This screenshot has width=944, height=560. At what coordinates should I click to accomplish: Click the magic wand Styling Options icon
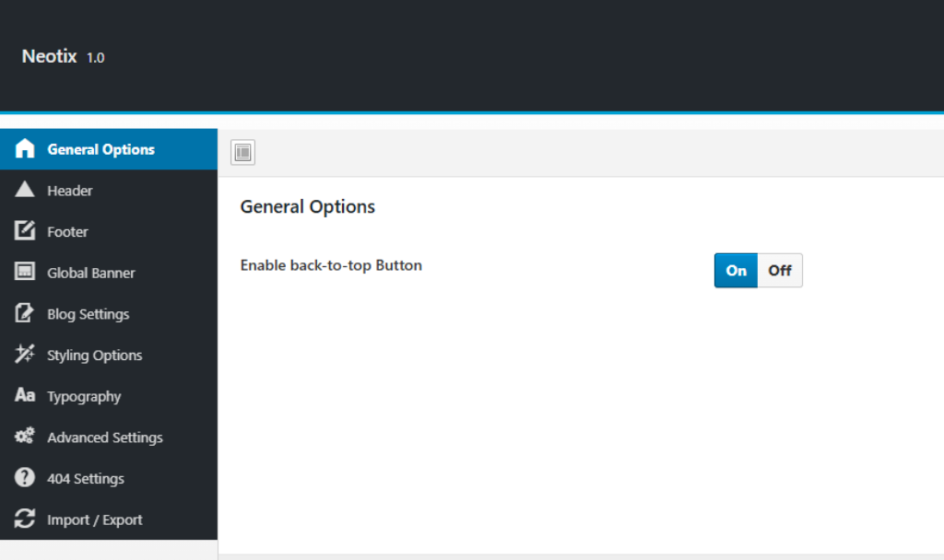coord(25,355)
